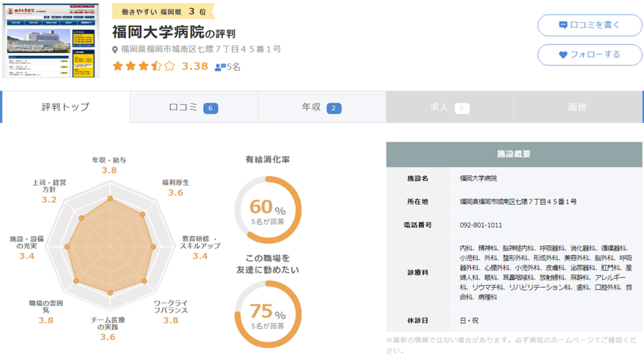Click the 診療科 department list text

pyautogui.click(x=546, y=272)
